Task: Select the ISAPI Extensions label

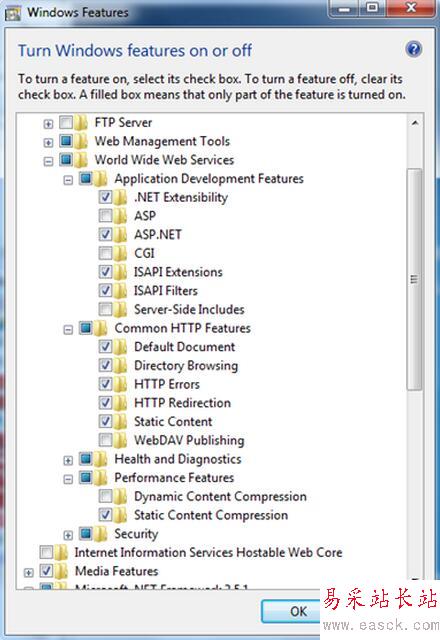Action: pyautogui.click(x=178, y=272)
